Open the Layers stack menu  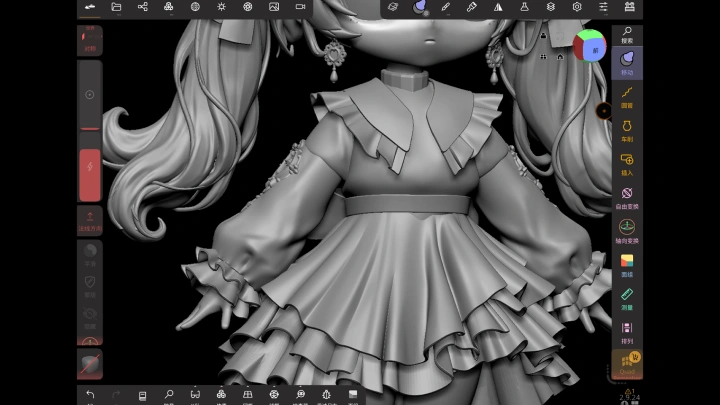[x=551, y=7]
